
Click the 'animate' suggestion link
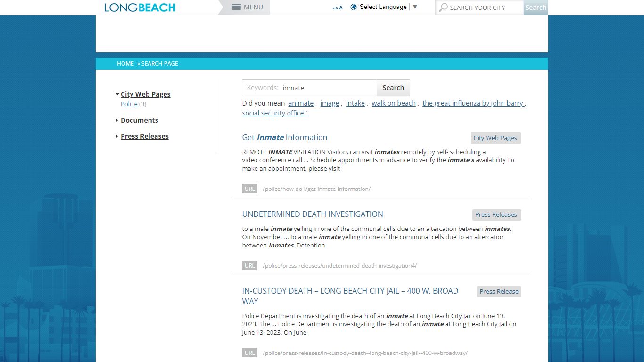[301, 103]
